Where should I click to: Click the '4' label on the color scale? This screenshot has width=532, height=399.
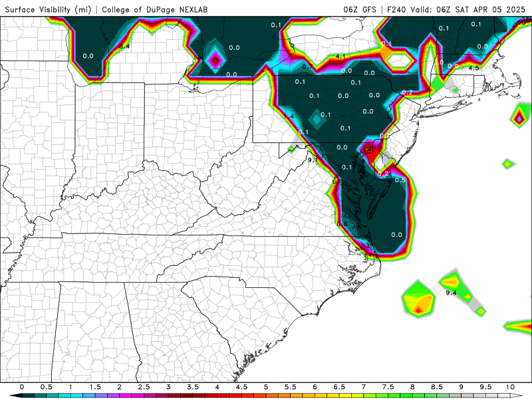[x=217, y=387]
